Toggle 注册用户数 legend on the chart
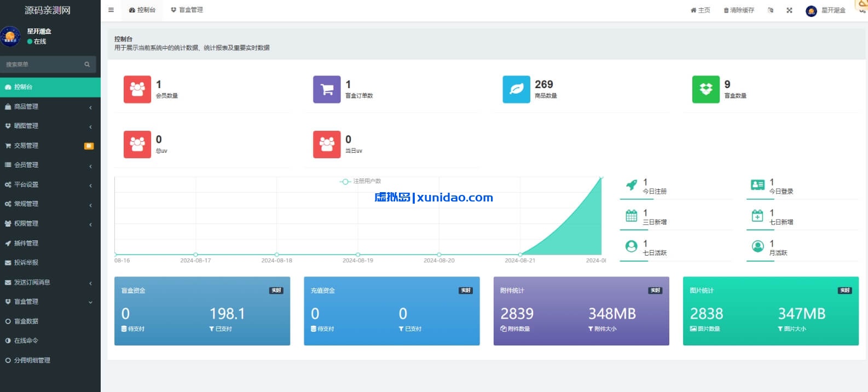This screenshot has width=868, height=392. [x=361, y=181]
